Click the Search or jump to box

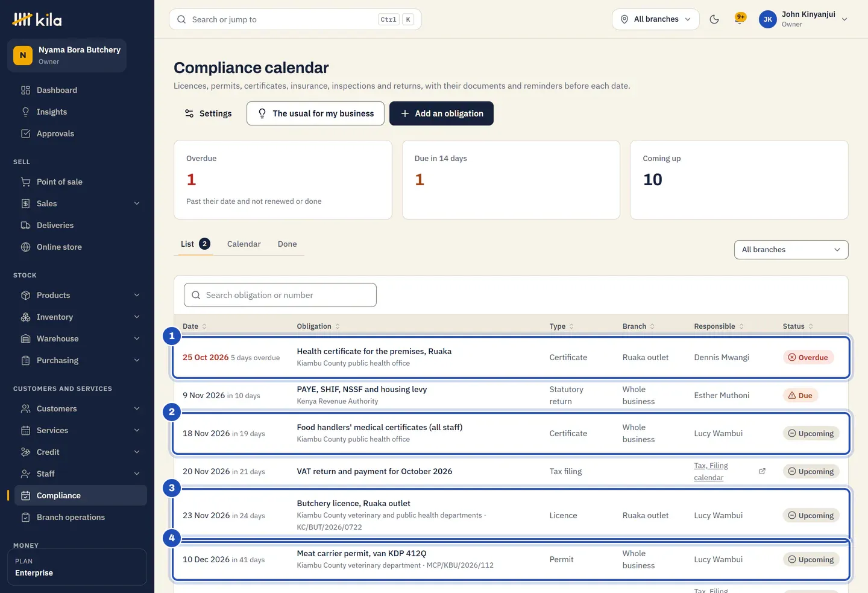tap(295, 19)
